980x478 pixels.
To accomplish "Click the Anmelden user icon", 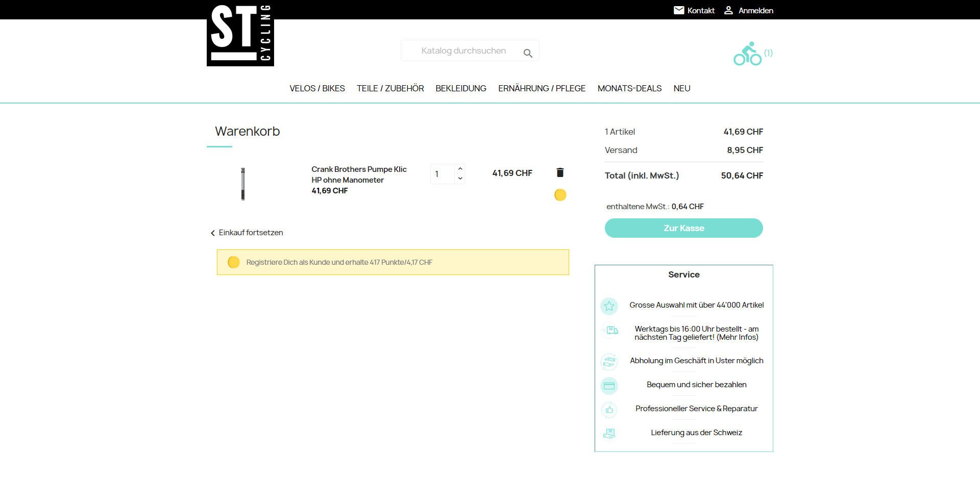I will (728, 10).
